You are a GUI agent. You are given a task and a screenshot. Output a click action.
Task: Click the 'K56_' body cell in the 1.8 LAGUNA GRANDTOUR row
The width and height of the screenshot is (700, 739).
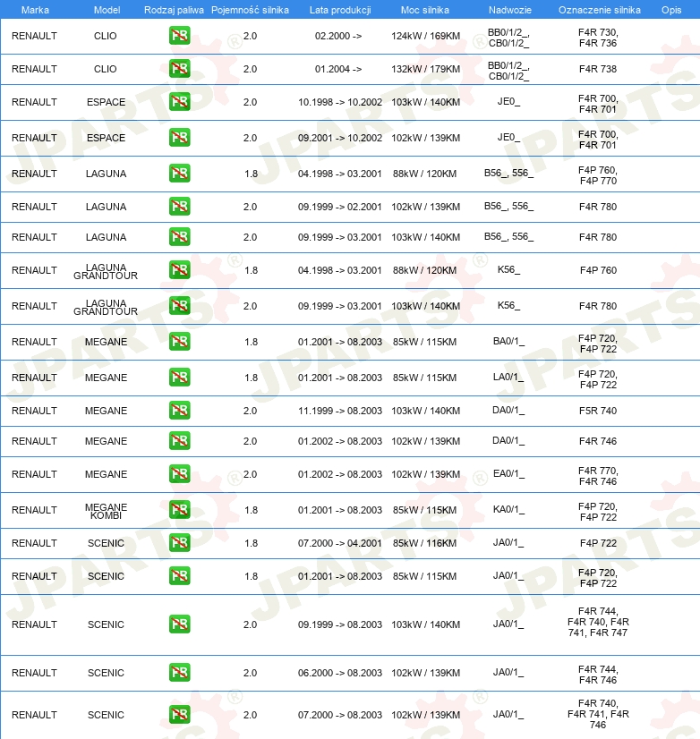(509, 269)
